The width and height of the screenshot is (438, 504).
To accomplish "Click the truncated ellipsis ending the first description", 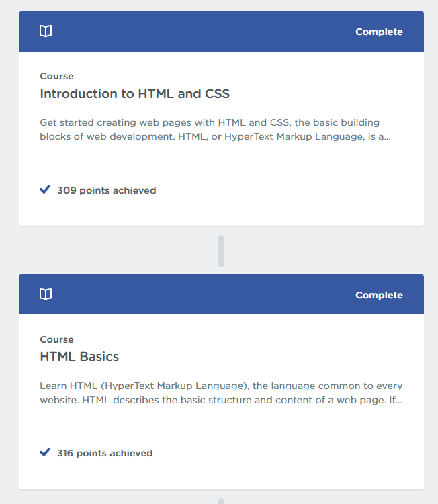I will click(387, 138).
